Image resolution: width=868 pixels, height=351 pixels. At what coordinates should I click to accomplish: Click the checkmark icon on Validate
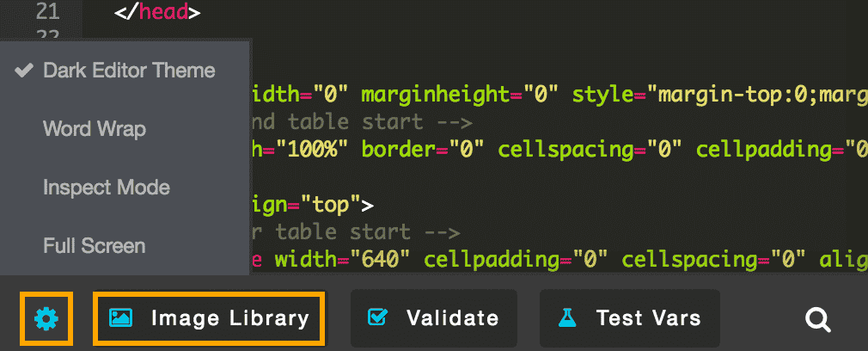pos(377,318)
